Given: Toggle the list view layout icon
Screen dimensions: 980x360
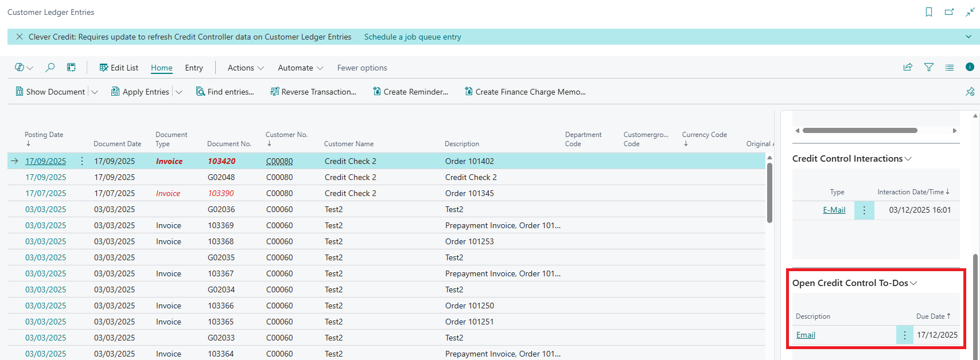Looking at the screenshot, I should click(950, 68).
